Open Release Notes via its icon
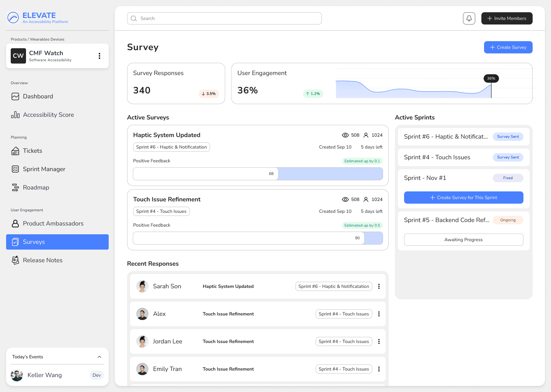Screen dimensions: 551x392 pyautogui.click(x=15, y=260)
